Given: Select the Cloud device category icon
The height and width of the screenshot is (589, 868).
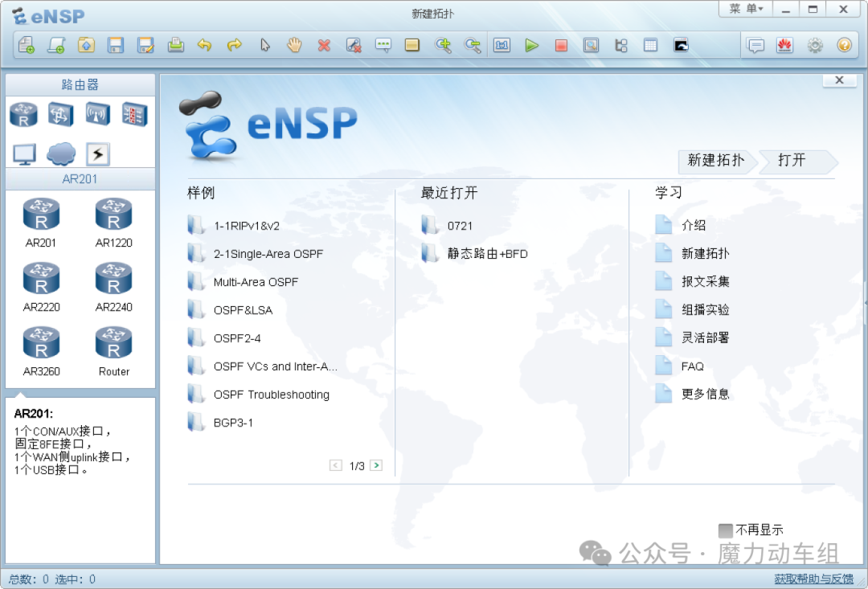Looking at the screenshot, I should click(61, 154).
